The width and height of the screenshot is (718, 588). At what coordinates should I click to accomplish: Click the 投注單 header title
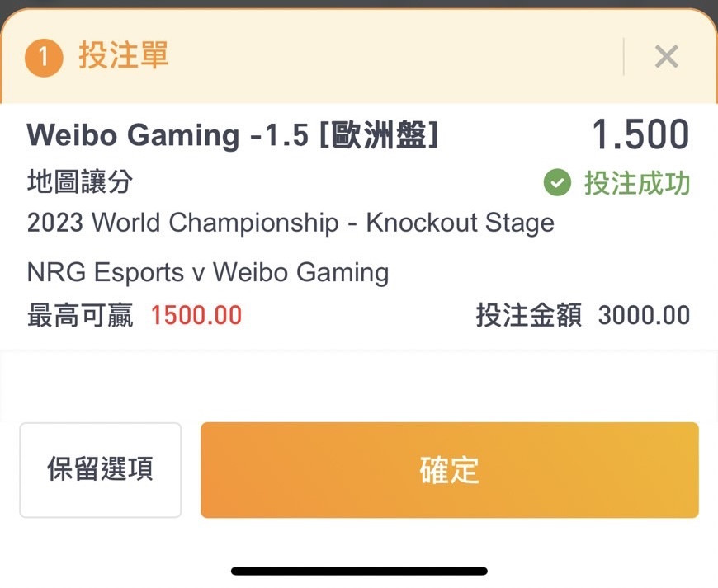pos(124,55)
